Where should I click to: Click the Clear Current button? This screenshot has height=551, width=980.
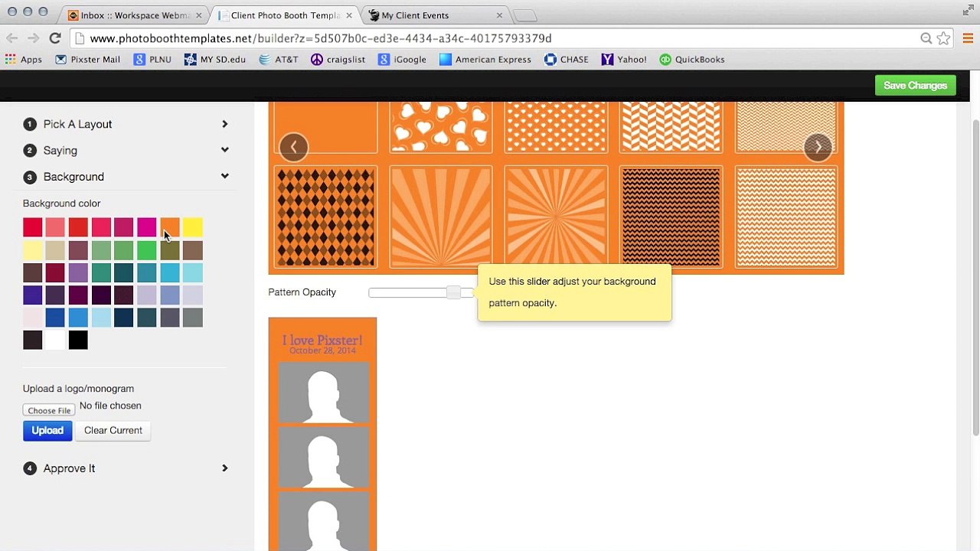click(x=113, y=431)
